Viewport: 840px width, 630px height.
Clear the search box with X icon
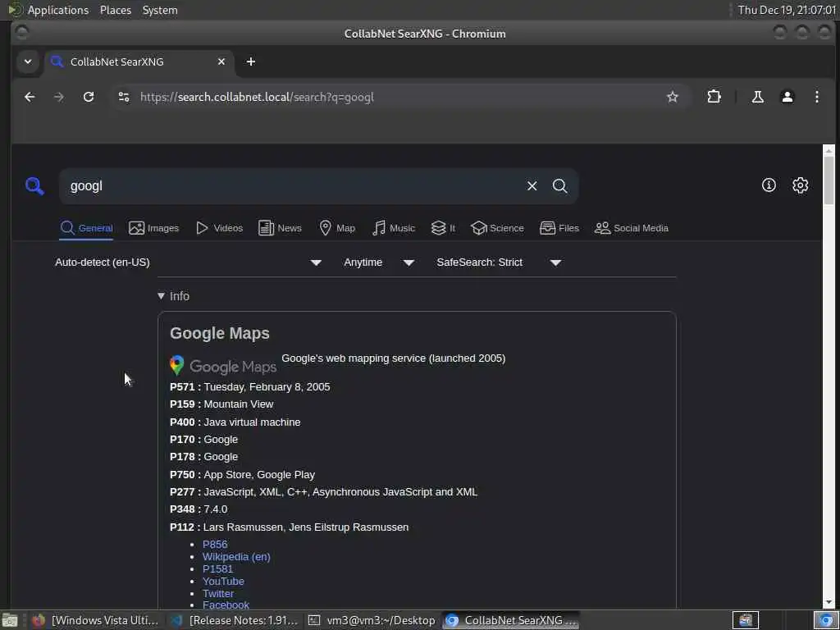point(532,186)
